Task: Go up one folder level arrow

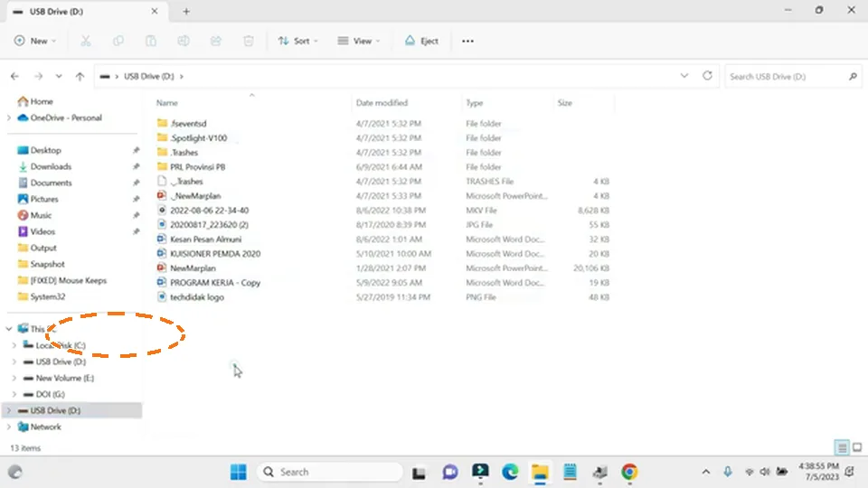Action: point(80,76)
